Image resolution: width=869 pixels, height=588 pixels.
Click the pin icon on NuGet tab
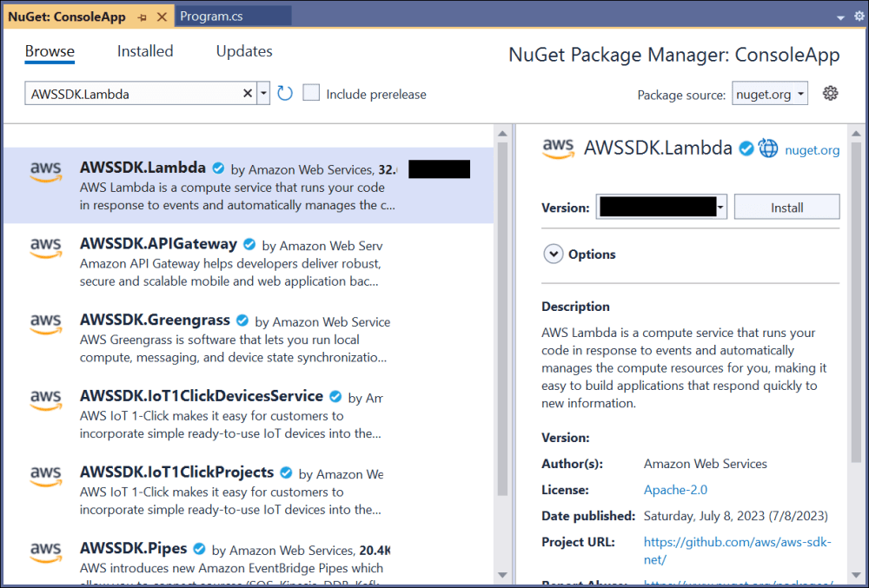coord(143,17)
